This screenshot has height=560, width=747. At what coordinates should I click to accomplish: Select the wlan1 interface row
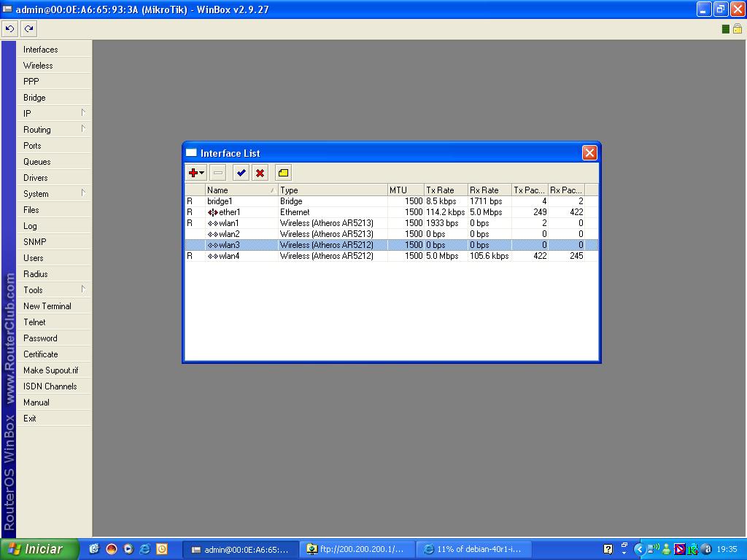coord(391,223)
